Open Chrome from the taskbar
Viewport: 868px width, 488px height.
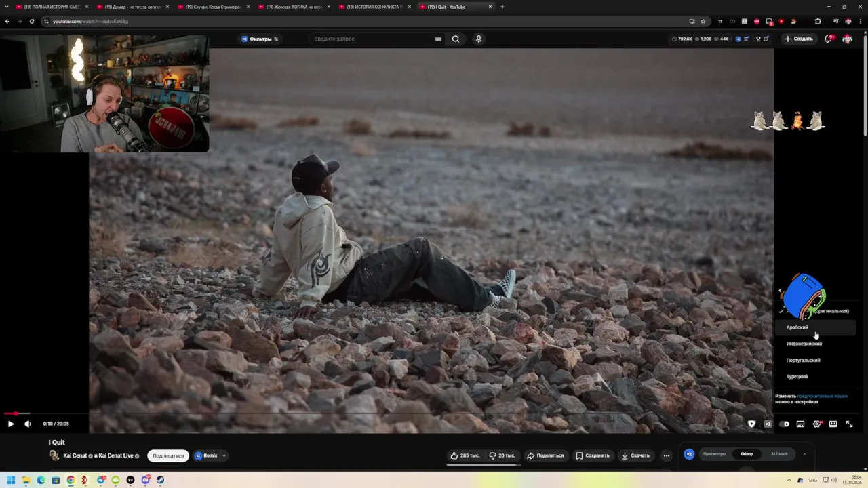click(71, 480)
